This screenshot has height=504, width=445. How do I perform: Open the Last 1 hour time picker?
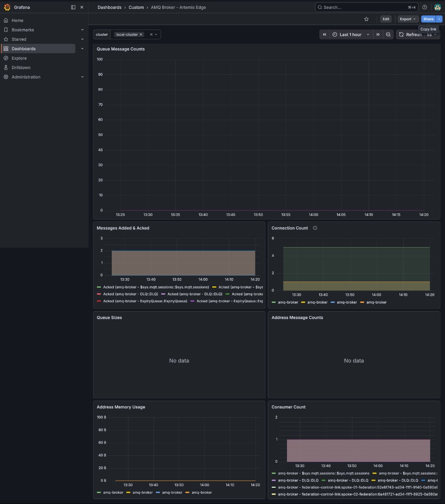point(351,34)
